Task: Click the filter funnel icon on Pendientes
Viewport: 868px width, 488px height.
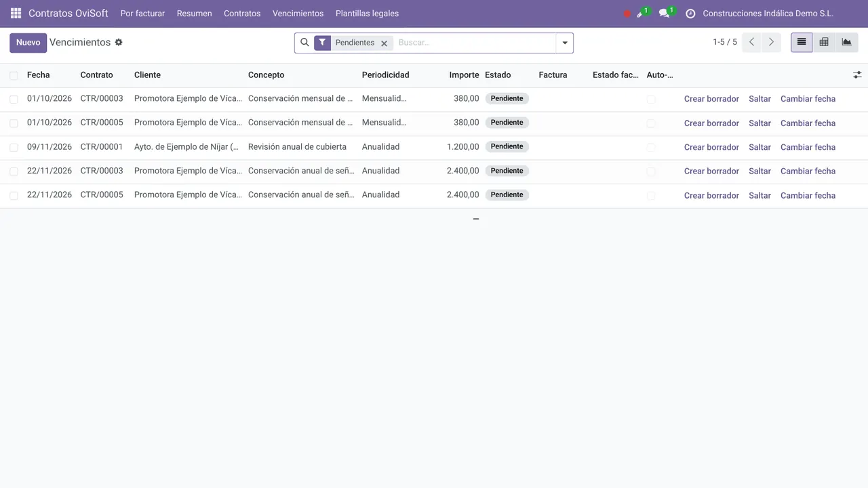Action: (322, 43)
